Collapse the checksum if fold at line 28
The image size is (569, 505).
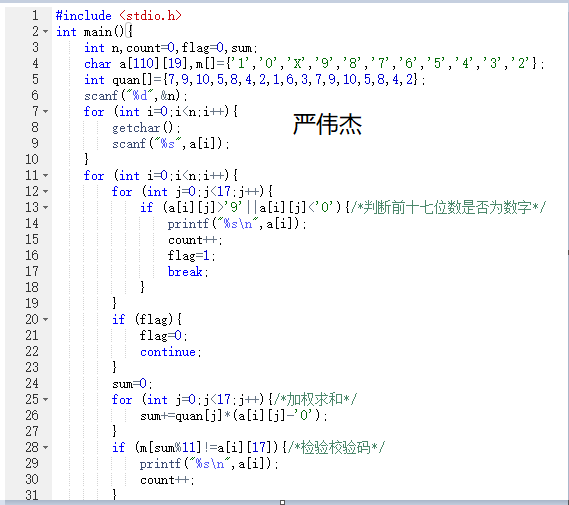pos(45,447)
